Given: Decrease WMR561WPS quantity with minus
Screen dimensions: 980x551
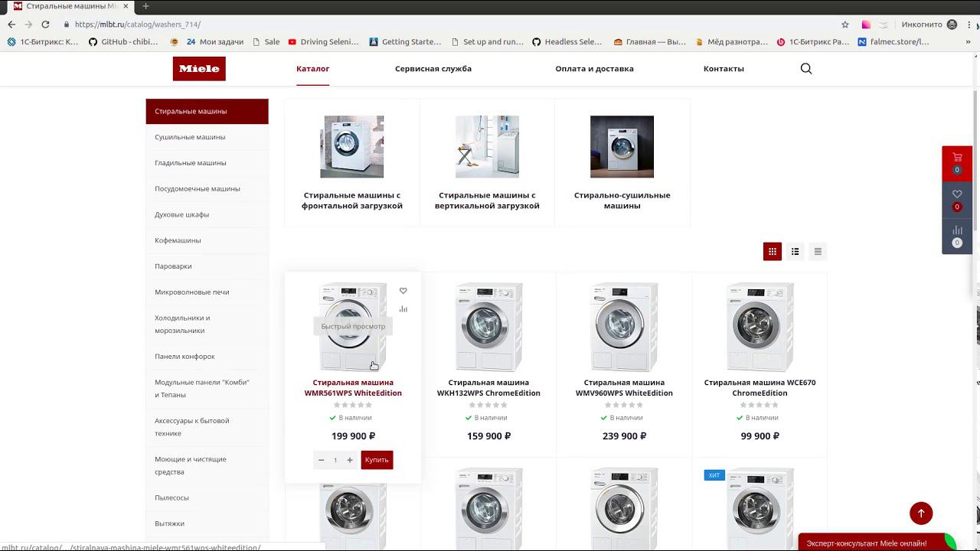Looking at the screenshot, I should [321, 460].
